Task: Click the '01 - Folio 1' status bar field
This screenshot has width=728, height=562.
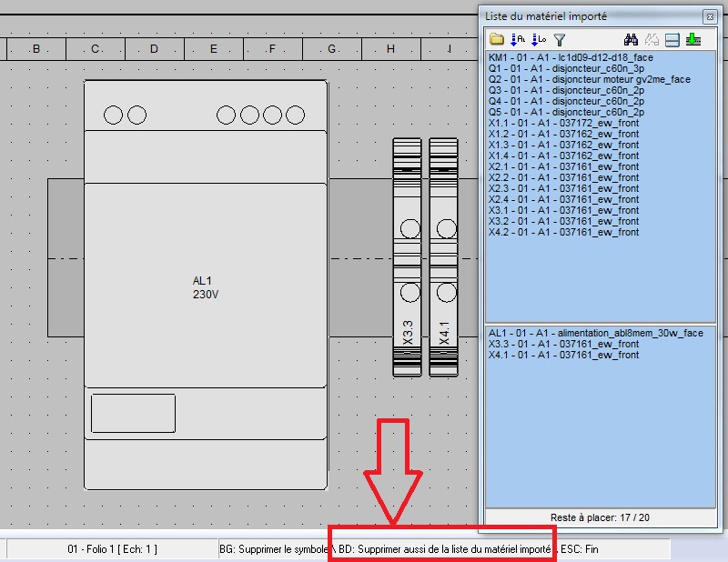Action: tap(112, 549)
